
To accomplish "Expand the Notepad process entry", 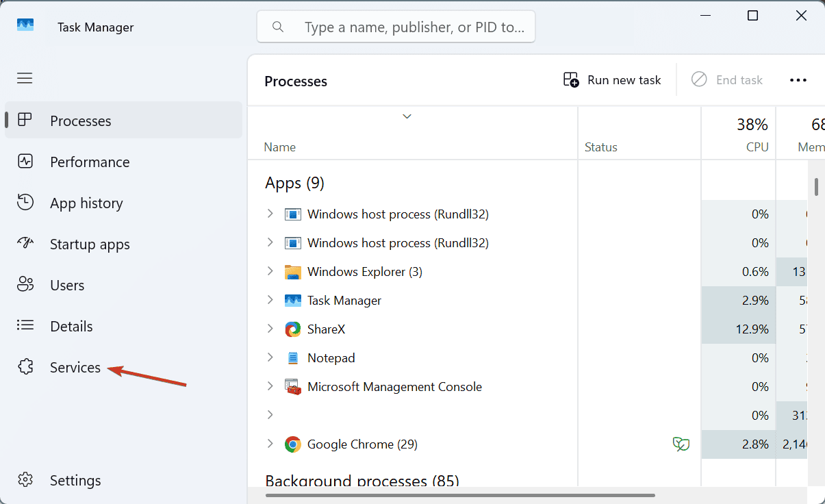I will [270, 358].
